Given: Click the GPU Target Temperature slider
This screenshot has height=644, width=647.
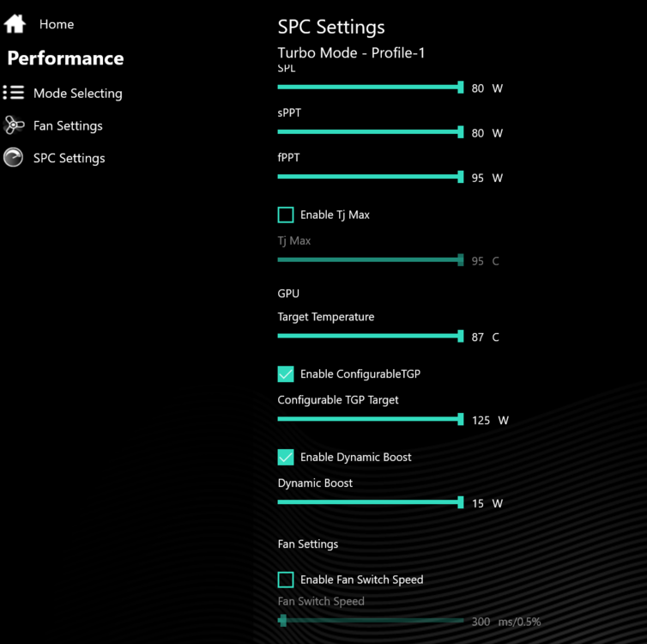Looking at the screenshot, I should coord(369,336).
